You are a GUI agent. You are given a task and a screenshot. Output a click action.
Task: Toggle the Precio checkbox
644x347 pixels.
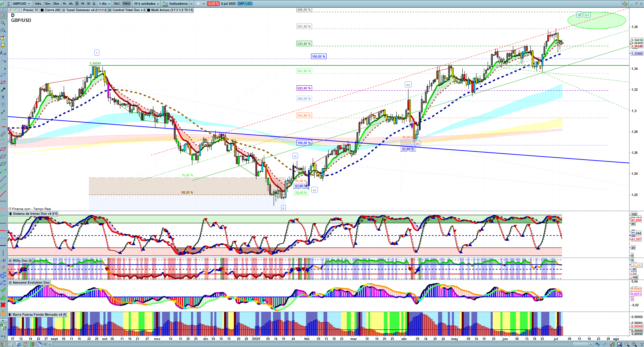click(x=21, y=10)
